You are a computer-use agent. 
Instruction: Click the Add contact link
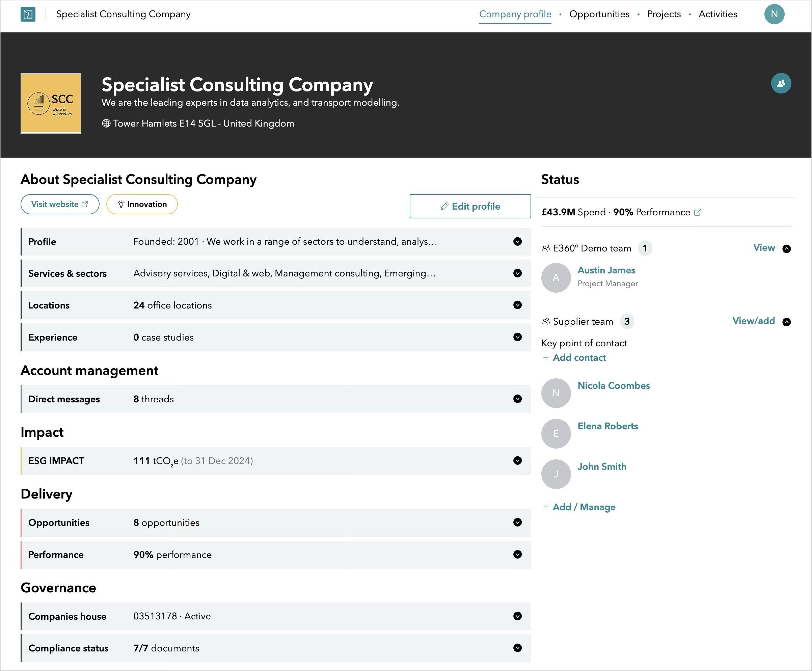click(579, 357)
